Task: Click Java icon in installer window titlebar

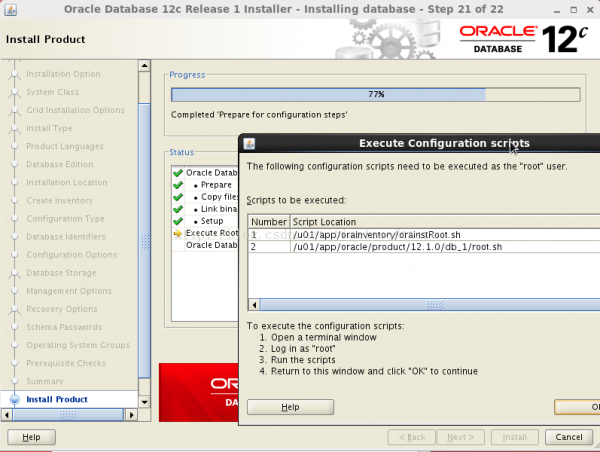Action: click(x=10, y=10)
